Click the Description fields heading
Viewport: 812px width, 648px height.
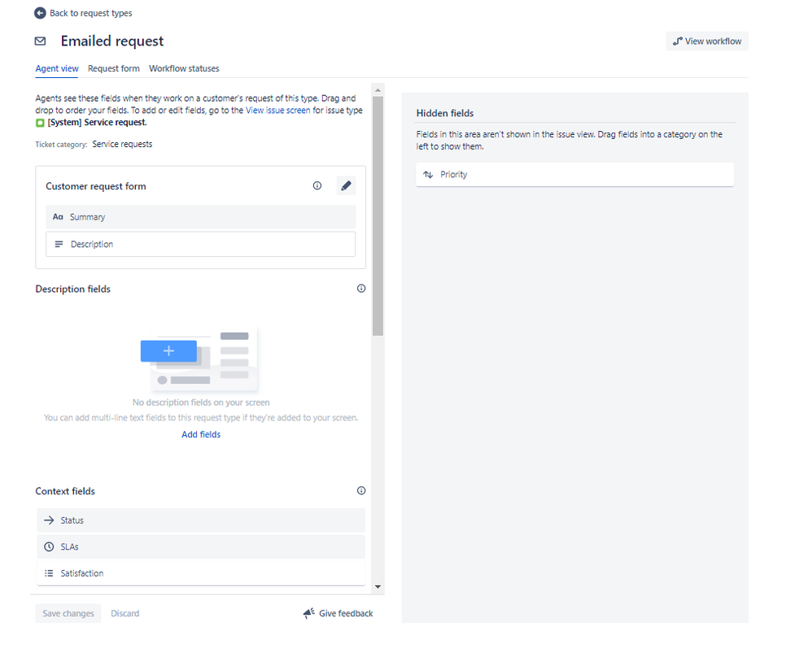73,289
